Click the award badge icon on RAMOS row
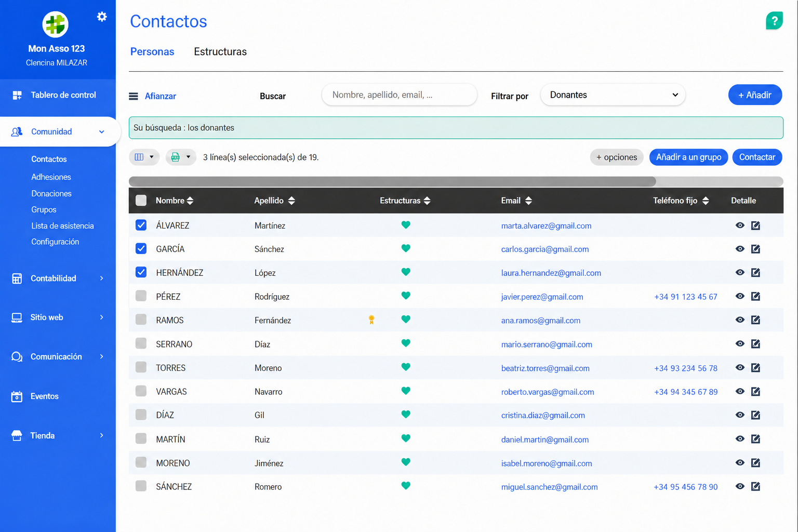Viewport: 798px width, 532px height. [x=371, y=320]
